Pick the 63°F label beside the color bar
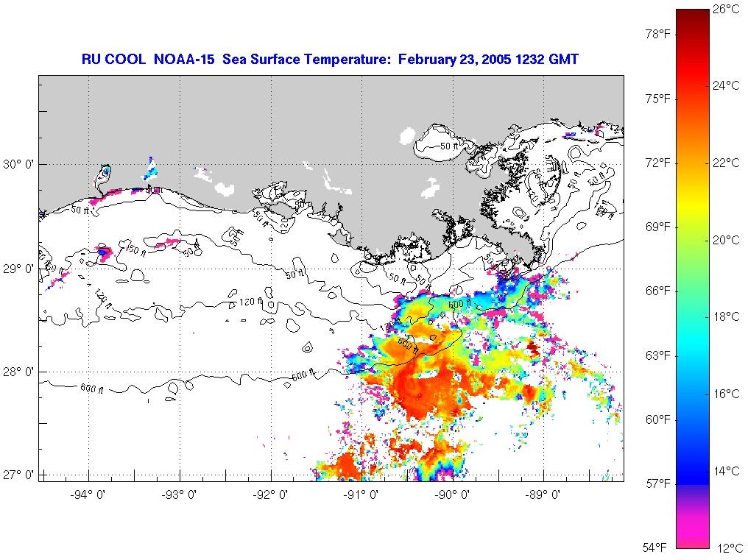Screen dimensions: 748x560 [x=657, y=355]
